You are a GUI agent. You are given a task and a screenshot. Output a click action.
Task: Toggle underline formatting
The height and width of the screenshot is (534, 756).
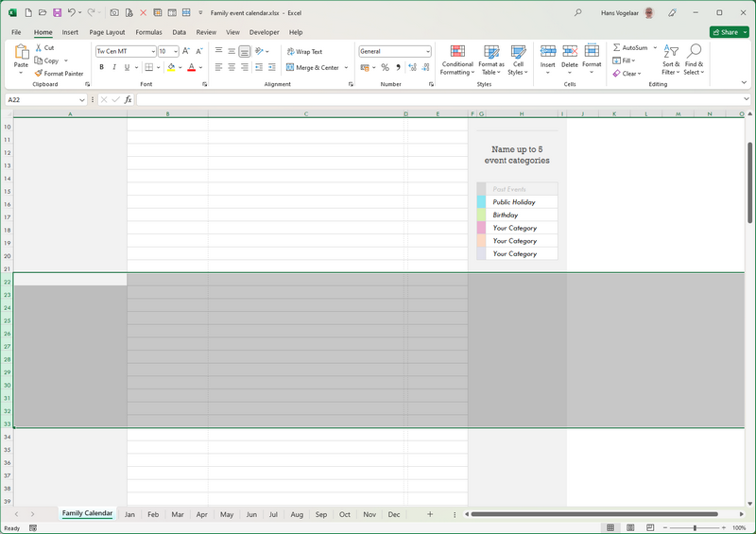pyautogui.click(x=127, y=67)
